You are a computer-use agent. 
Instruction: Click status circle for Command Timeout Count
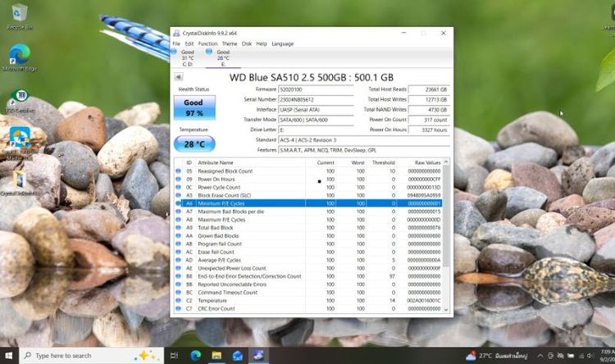pos(178,293)
